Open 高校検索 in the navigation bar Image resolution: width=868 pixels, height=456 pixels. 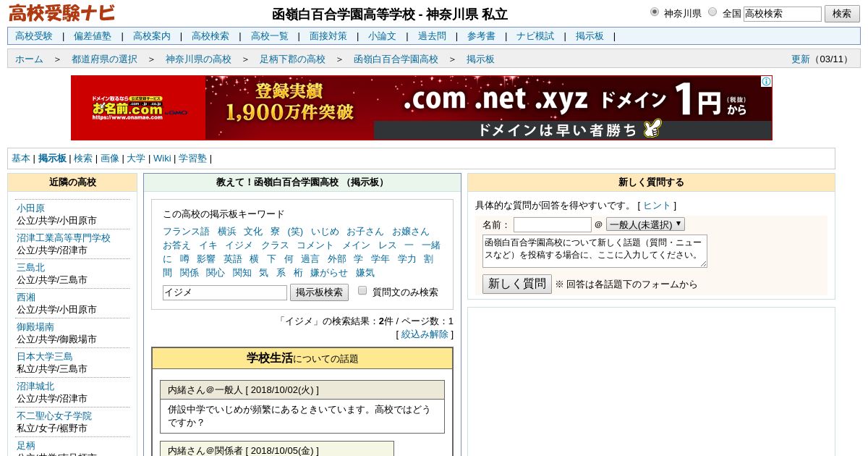click(210, 36)
